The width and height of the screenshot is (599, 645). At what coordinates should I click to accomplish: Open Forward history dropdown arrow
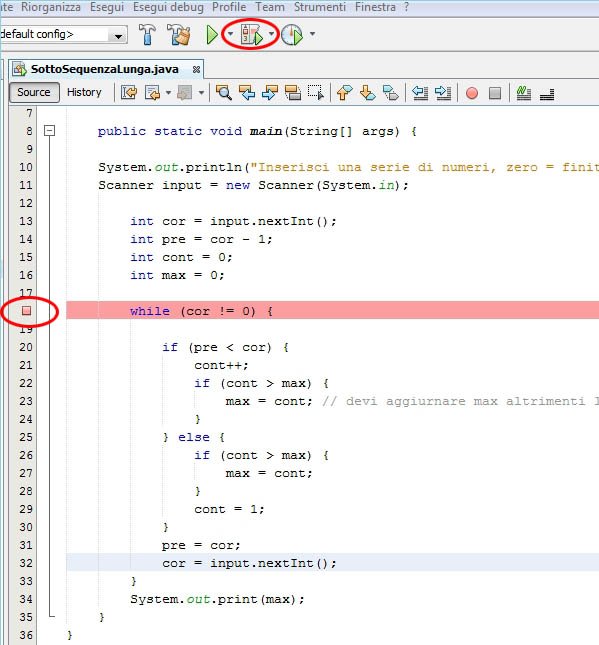tap(201, 93)
